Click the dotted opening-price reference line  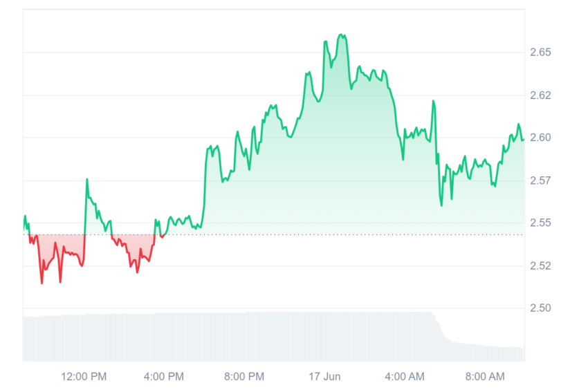coord(273,234)
